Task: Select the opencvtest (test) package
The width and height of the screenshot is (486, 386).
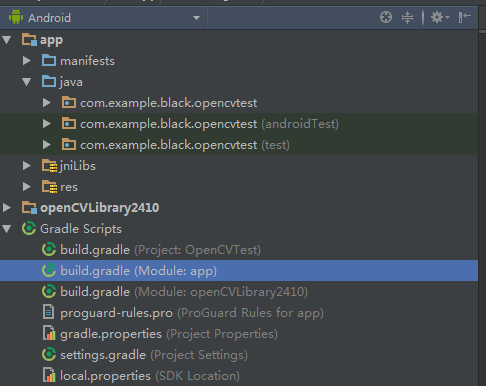Action: [x=185, y=145]
